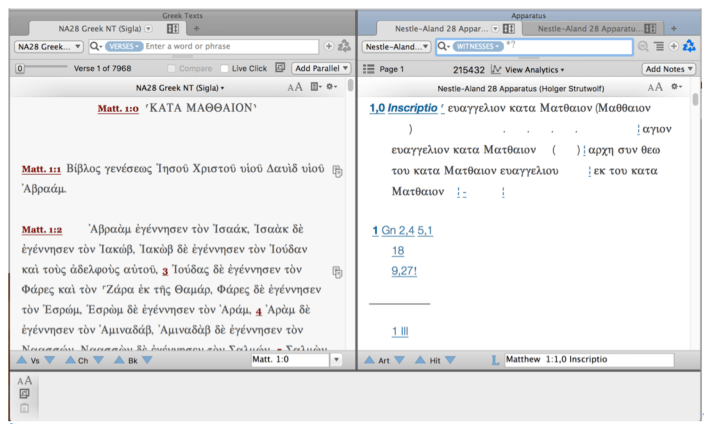
Task: Toggle the WITNESSES search mode pill
Action: [x=477, y=47]
